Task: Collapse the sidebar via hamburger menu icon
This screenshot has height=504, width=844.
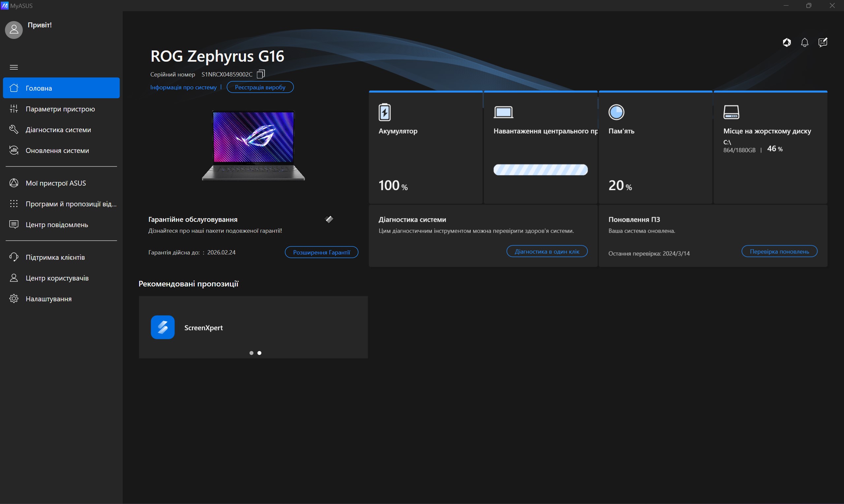Action: 14,67
